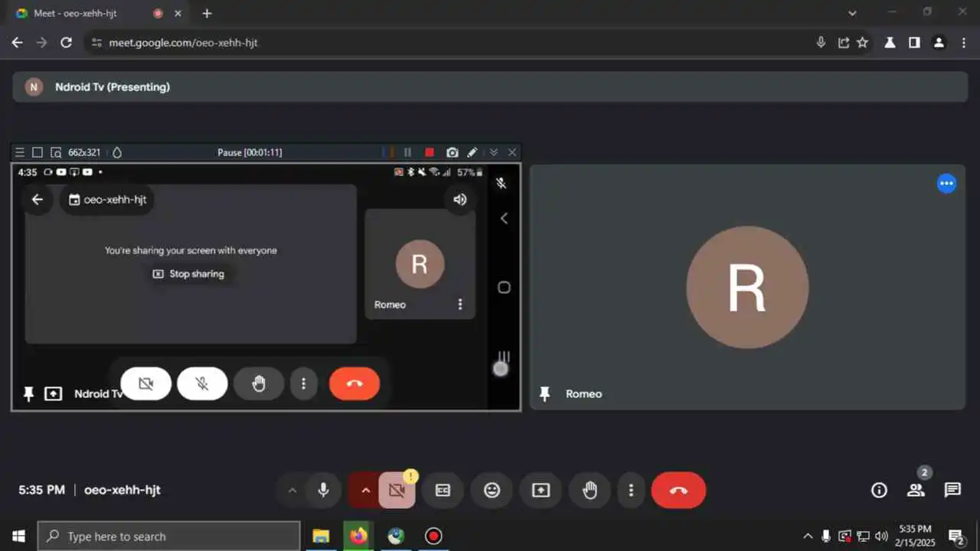The width and height of the screenshot is (980, 551).
Task: Raise hand in the Meet toolbar
Action: [x=590, y=491]
